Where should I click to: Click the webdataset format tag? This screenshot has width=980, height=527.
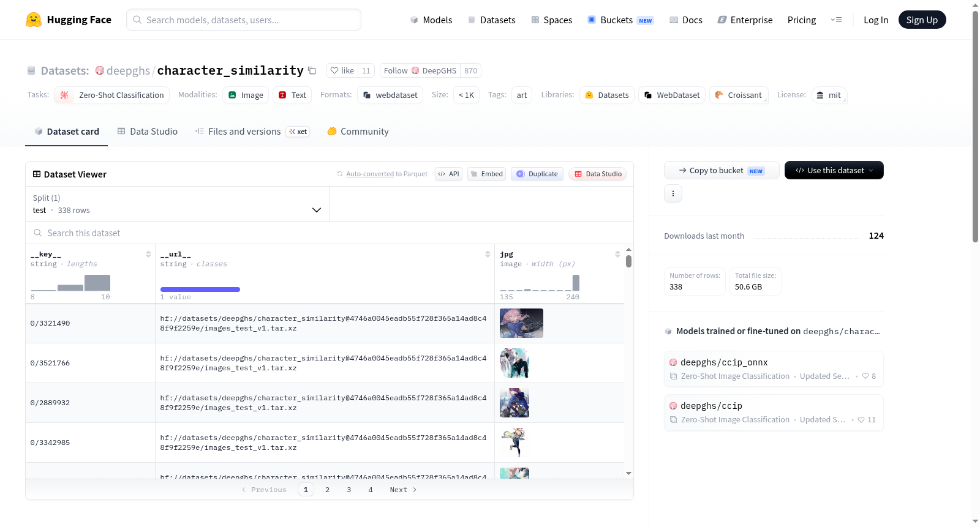(x=390, y=95)
